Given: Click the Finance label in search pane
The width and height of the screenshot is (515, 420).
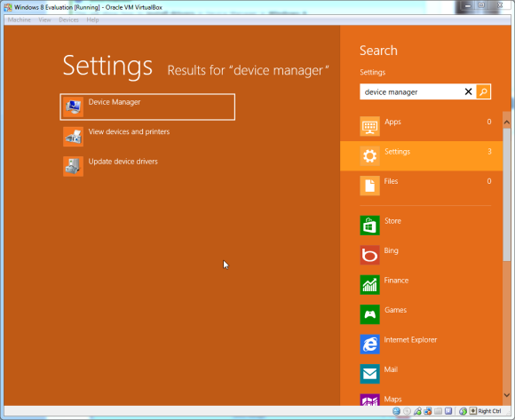Looking at the screenshot, I should [396, 281].
